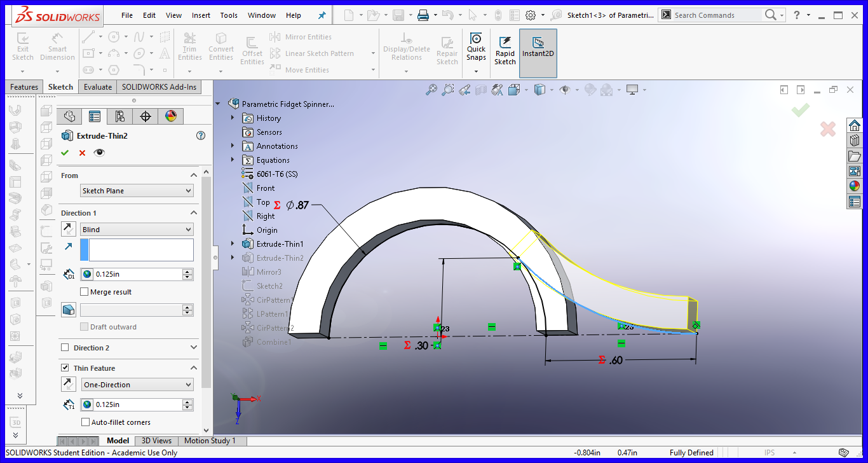This screenshot has height=463, width=868.
Task: Select the Trim Entities tool
Action: coord(189,46)
